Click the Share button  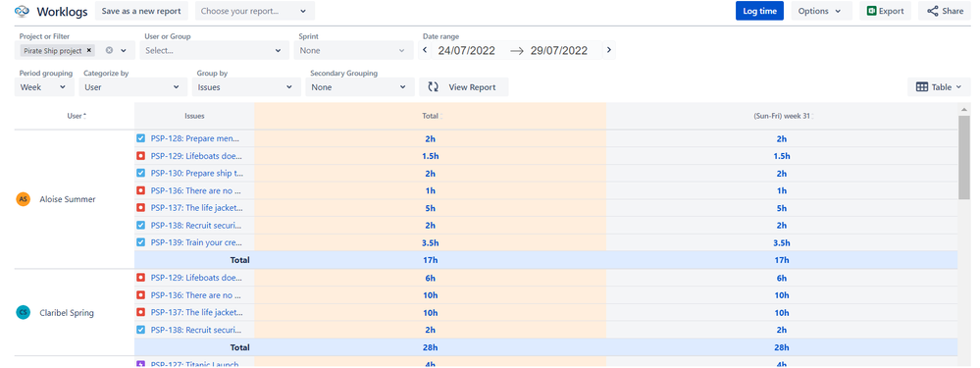[x=945, y=11]
